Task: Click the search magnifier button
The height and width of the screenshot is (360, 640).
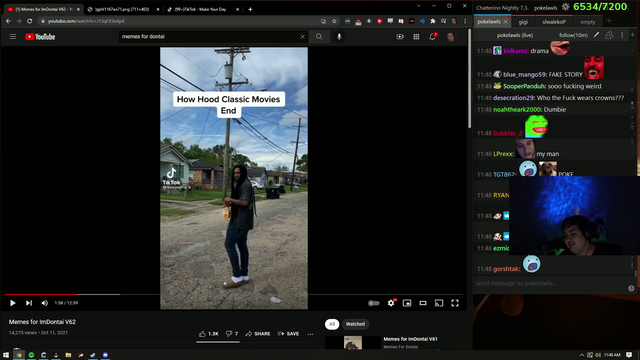Action: 319,37
